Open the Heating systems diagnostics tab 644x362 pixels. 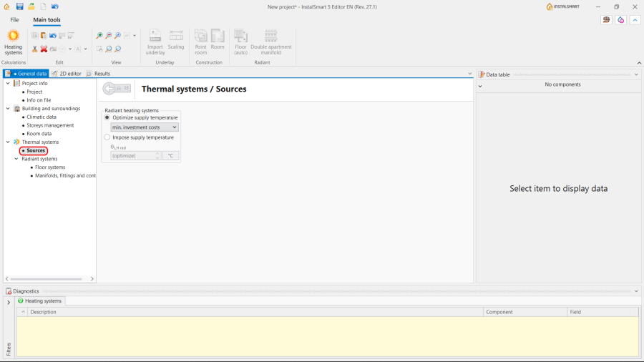pos(40,301)
